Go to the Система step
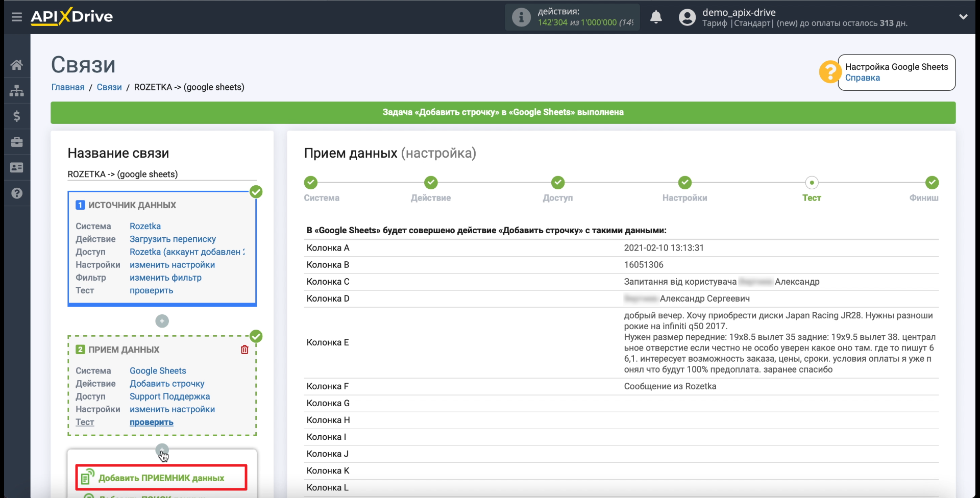980x498 pixels. [310, 183]
